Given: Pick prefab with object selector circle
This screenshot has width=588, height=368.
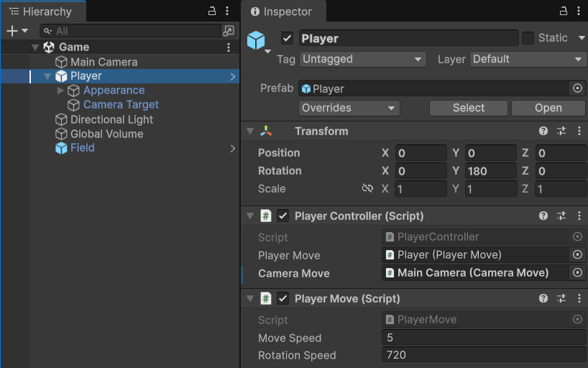Looking at the screenshot, I should click(x=577, y=88).
